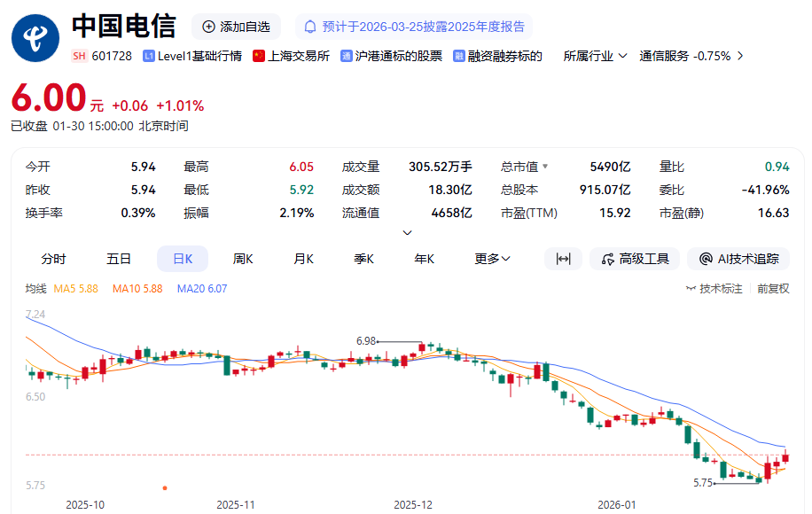The image size is (812, 514).
Task: Open 通信服务 industry link
Action: [x=691, y=56]
